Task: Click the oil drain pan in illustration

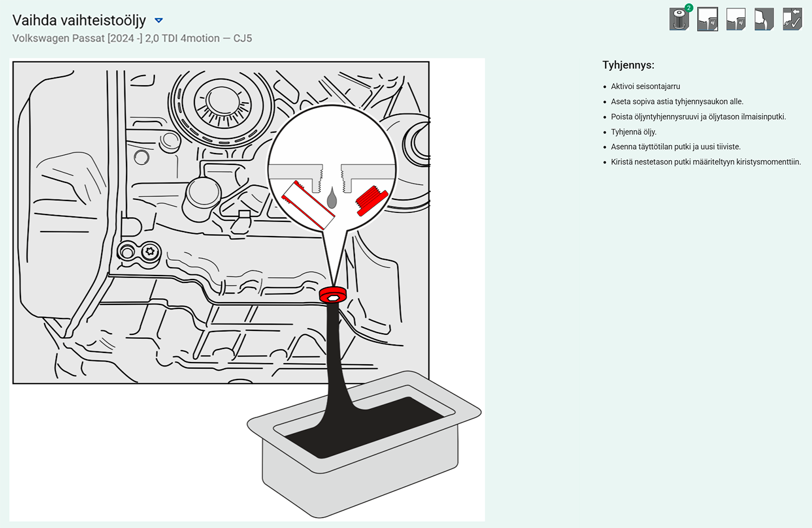Action: (364, 443)
